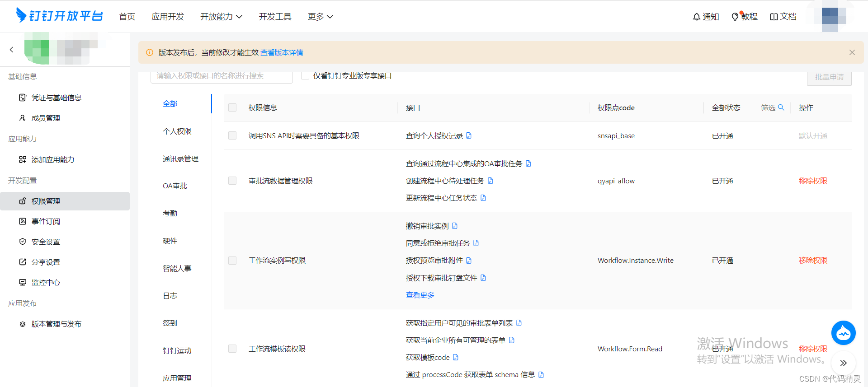This screenshot has height=387, width=868.
Task: Click the info icon in the banner
Action: click(150, 52)
